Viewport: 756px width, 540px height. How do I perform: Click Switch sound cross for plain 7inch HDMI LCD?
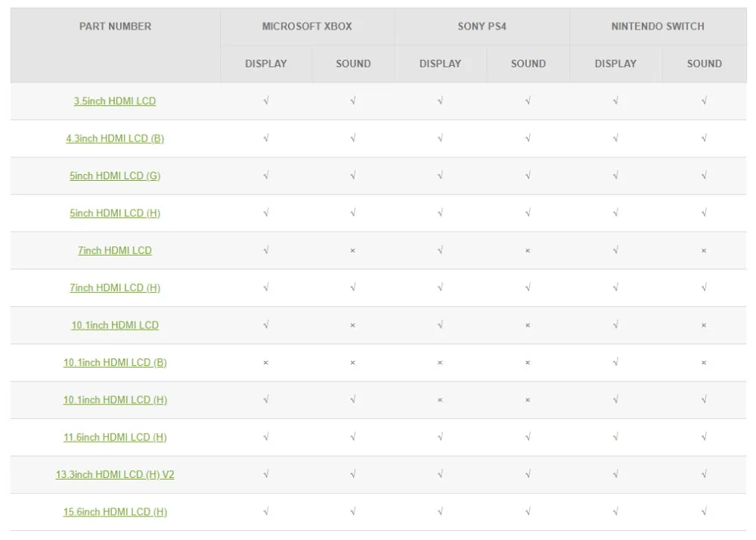pyautogui.click(x=704, y=251)
